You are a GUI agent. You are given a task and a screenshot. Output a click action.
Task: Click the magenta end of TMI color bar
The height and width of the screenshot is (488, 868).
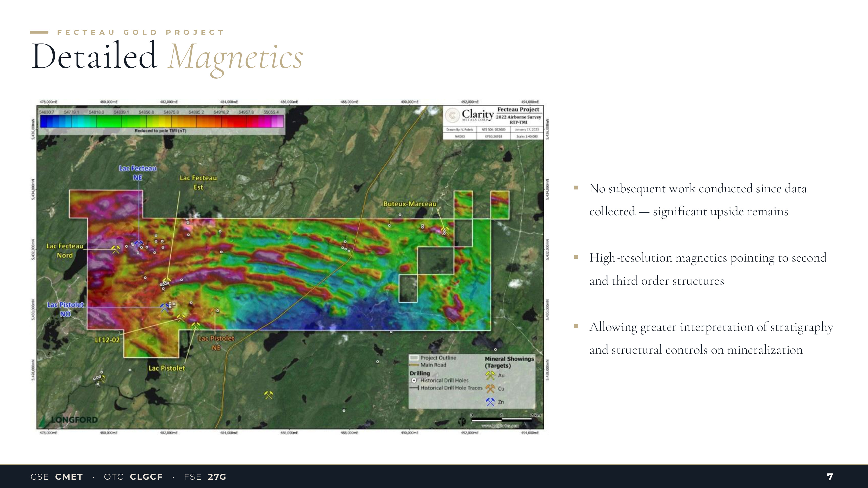click(278, 121)
